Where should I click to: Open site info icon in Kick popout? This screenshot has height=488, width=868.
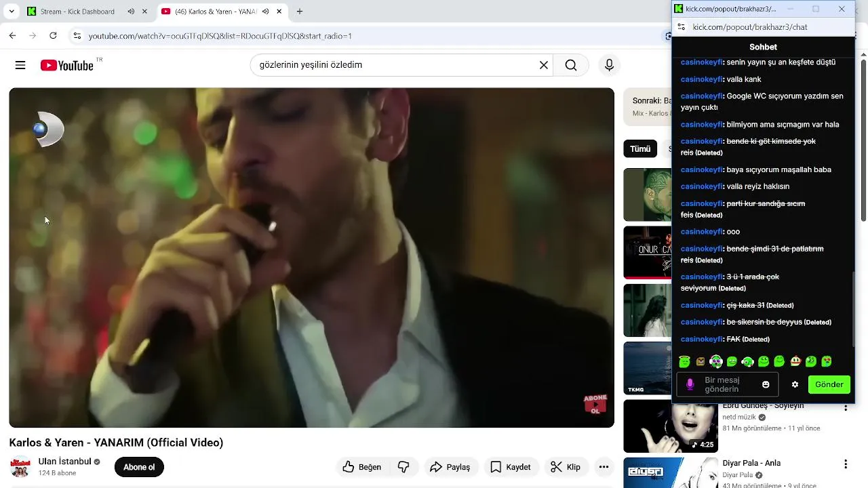[682, 27]
